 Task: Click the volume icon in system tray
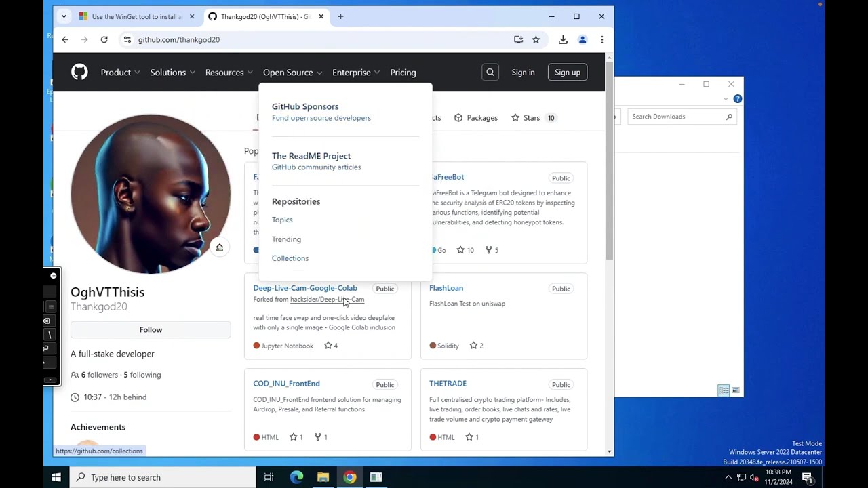coord(754,477)
